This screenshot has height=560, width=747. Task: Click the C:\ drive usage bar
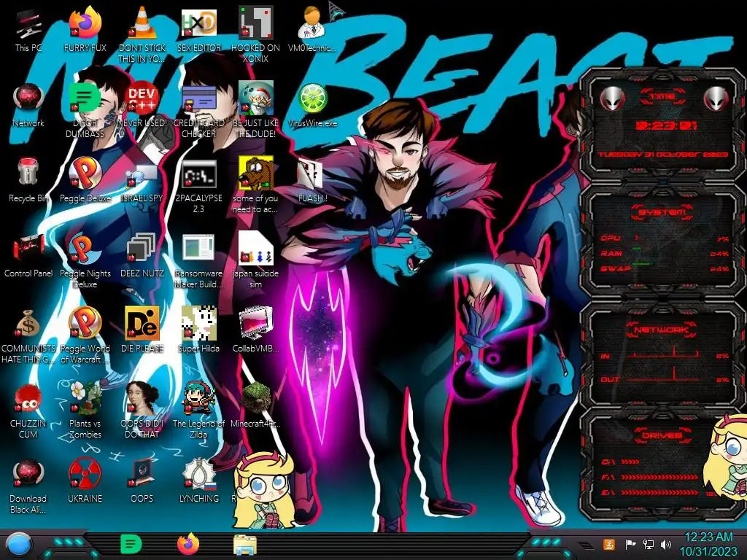point(630,462)
